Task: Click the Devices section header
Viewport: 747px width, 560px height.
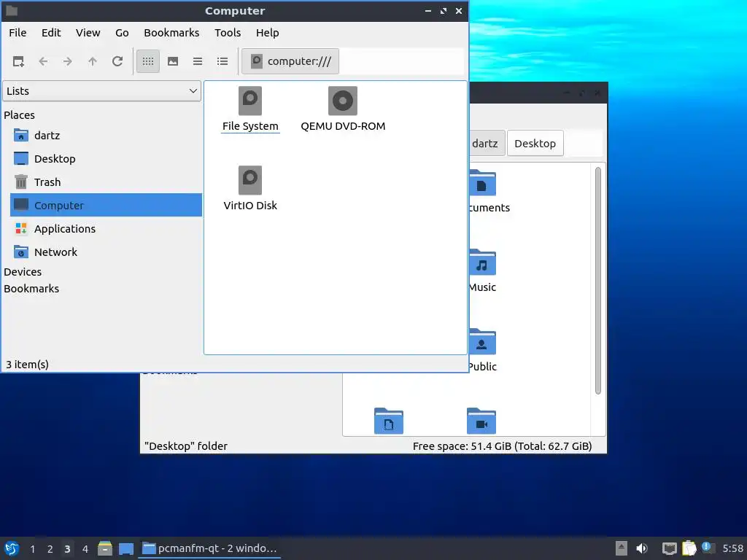Action: pyautogui.click(x=23, y=272)
